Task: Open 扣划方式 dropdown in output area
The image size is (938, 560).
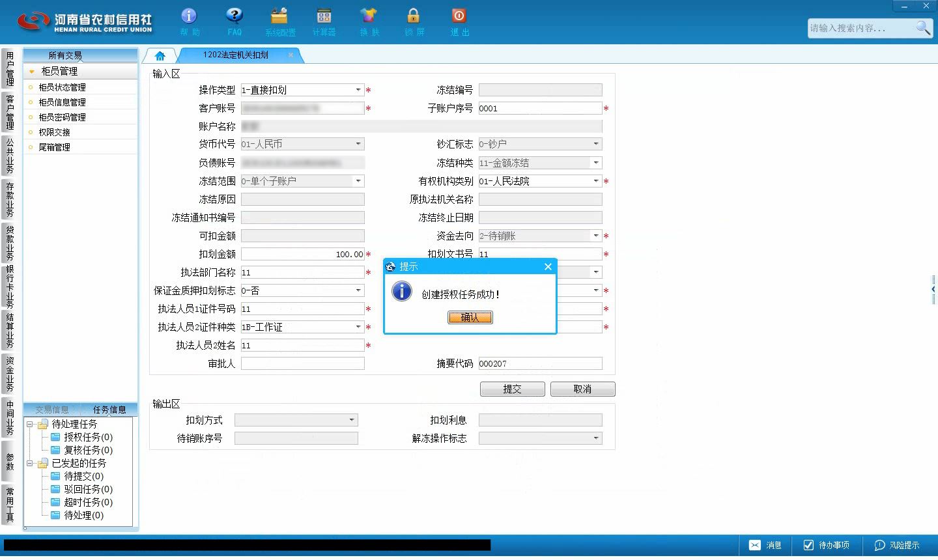Action: (352, 420)
